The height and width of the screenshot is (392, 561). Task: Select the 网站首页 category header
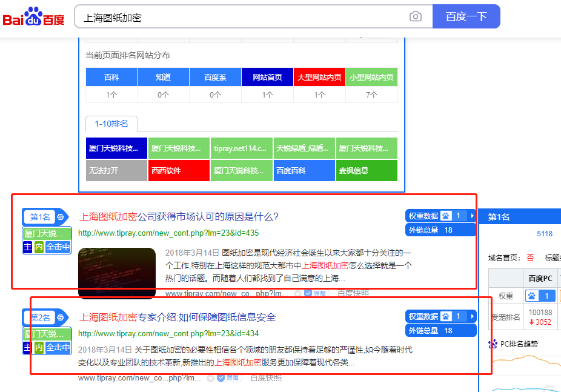click(x=267, y=78)
